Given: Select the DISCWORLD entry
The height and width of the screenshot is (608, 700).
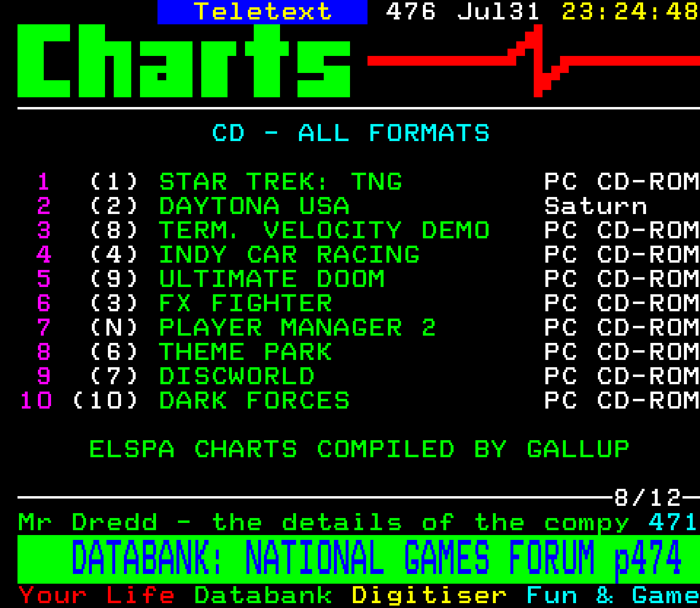Looking at the screenshot, I should point(237,376).
